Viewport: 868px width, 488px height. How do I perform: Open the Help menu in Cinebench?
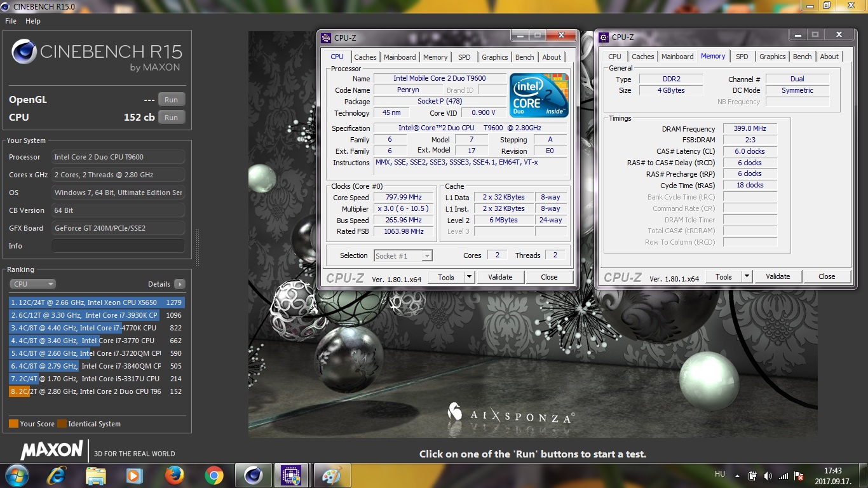(33, 21)
